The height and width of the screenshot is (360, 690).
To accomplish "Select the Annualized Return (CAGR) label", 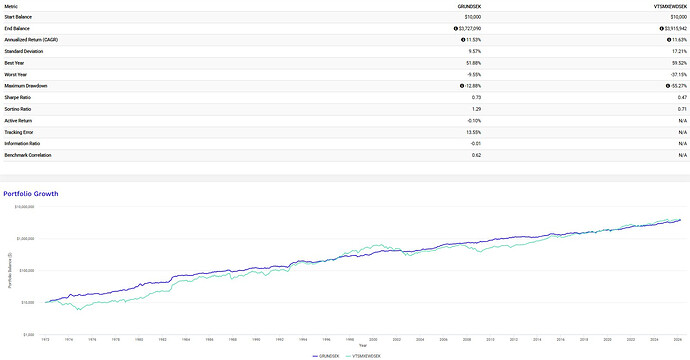I will click(31, 40).
